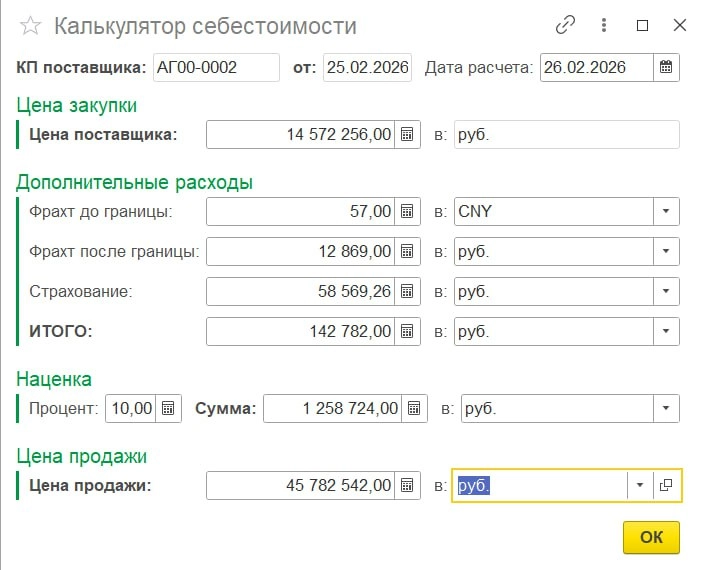Edit Цена продажи value 45 782 542,00
This screenshot has width=705, height=570.
pos(300,485)
